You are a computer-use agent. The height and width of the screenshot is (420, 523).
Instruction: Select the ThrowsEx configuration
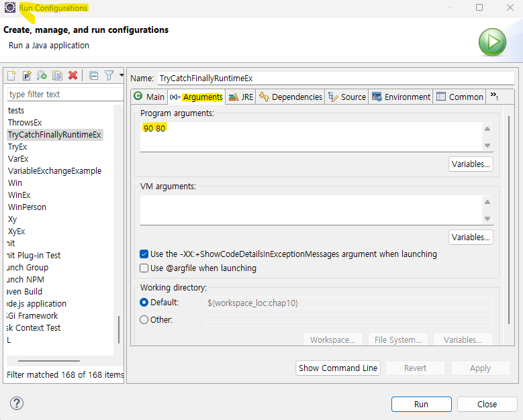click(25, 122)
